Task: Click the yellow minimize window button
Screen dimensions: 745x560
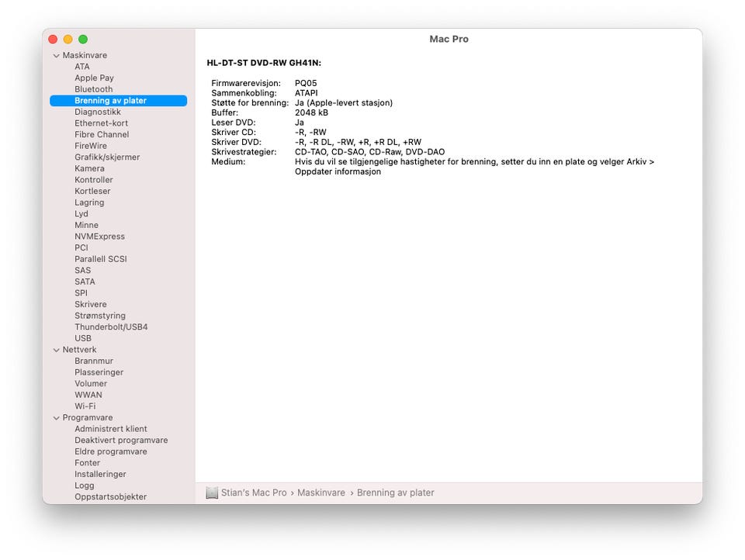Action: click(68, 40)
